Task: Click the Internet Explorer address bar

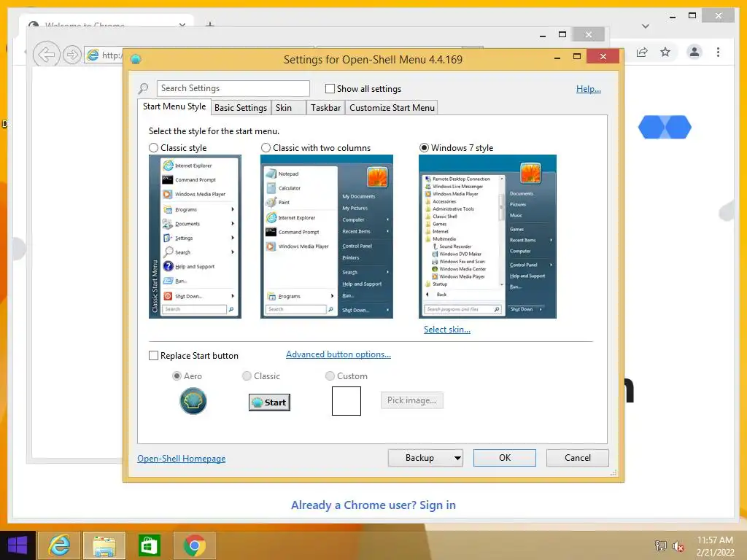Action: 105,55
